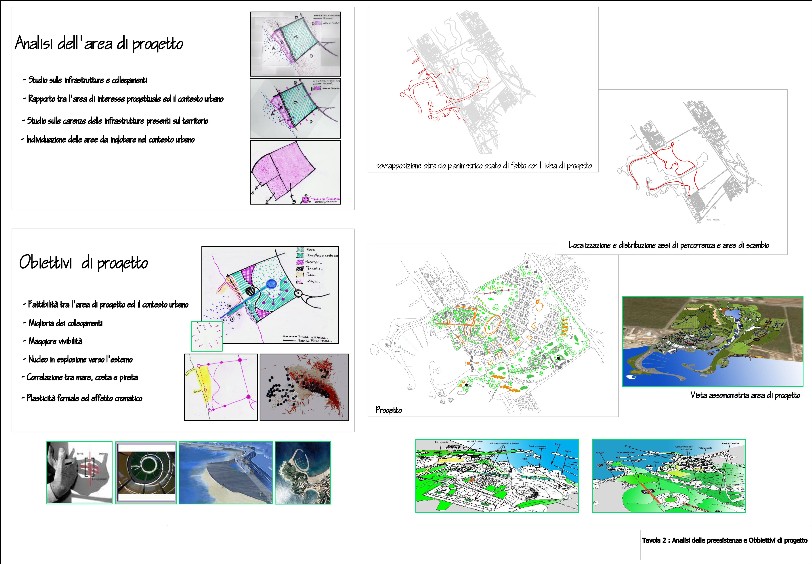Open the colored objectives sketch with blue circle

tap(270, 295)
